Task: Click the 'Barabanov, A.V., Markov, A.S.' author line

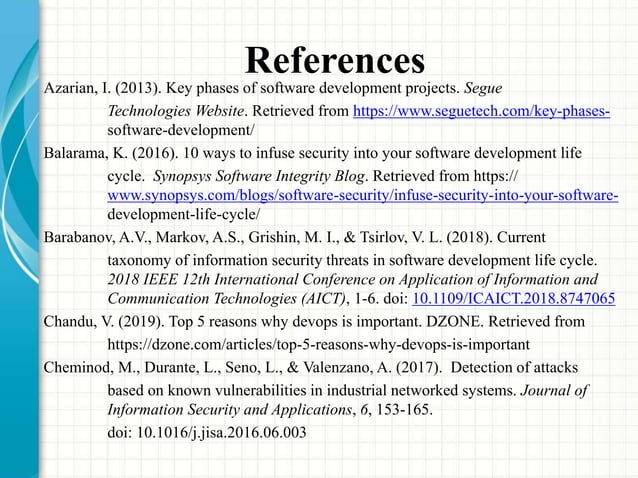Action: (x=295, y=237)
